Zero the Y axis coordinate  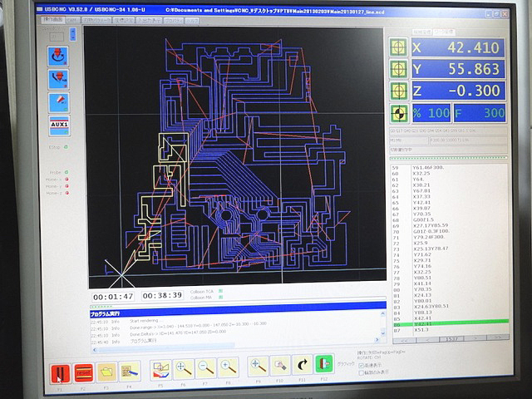[399, 69]
